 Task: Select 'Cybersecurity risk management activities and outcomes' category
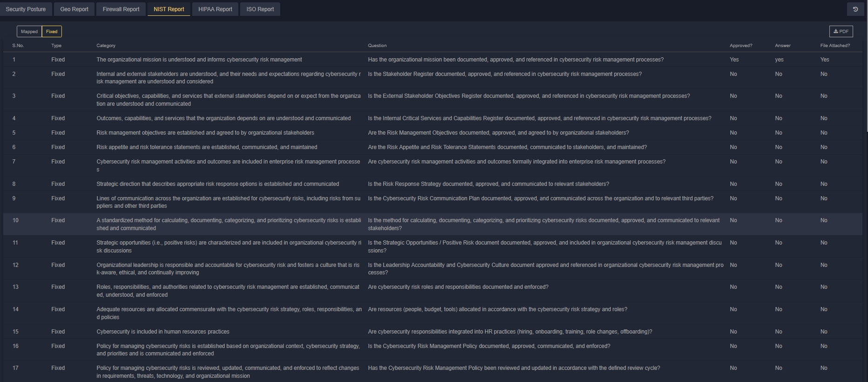click(229, 165)
